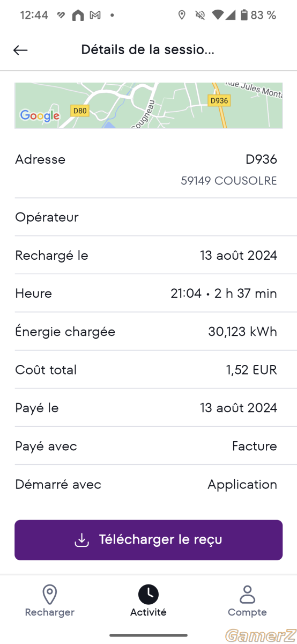Click the download icon on receipt button

tap(81, 540)
